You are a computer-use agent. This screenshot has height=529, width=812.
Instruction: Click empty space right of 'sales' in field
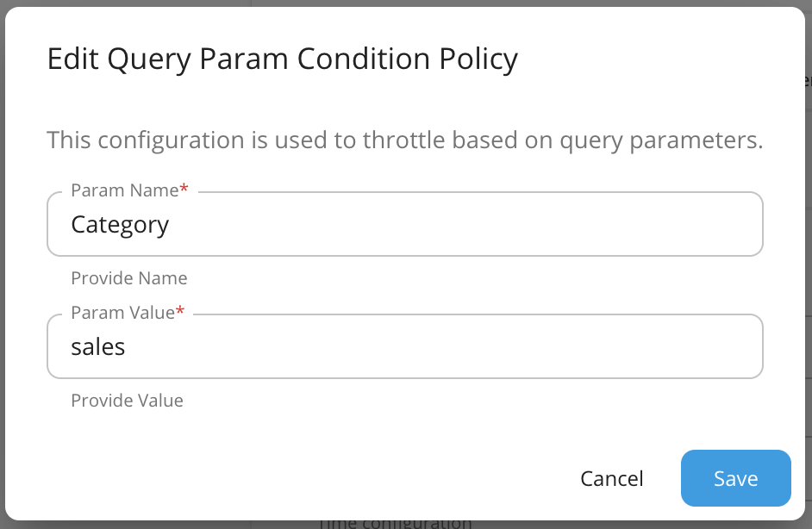pyautogui.click(x=440, y=346)
